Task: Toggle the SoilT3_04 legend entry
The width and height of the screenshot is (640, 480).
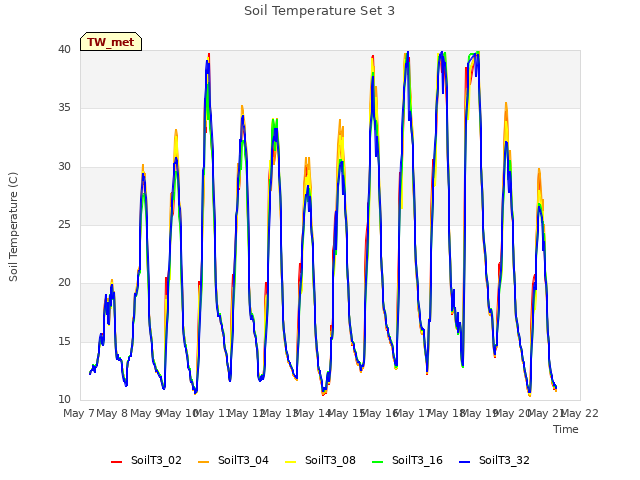Action: click(233, 460)
